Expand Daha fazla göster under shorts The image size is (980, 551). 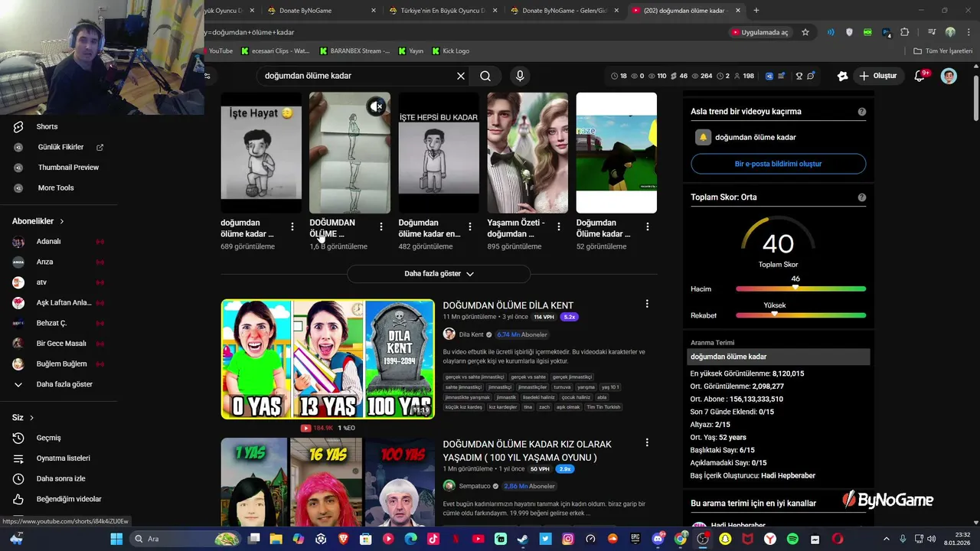click(x=439, y=273)
